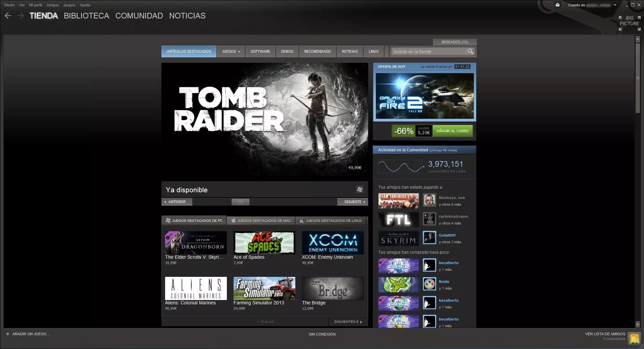Go forward with the right arrow icon
This screenshot has height=349, width=644.
coord(21,16)
